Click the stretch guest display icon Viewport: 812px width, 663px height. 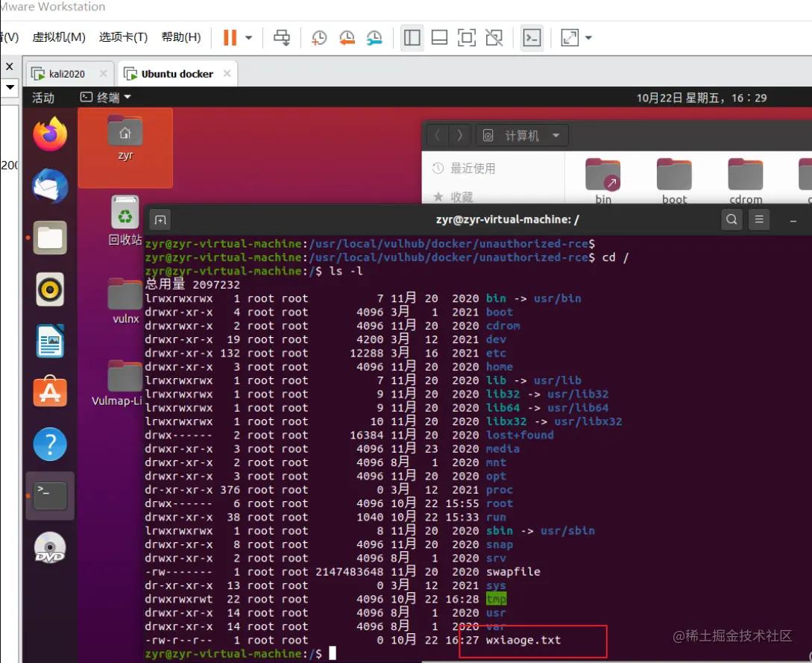pyautogui.click(x=570, y=37)
